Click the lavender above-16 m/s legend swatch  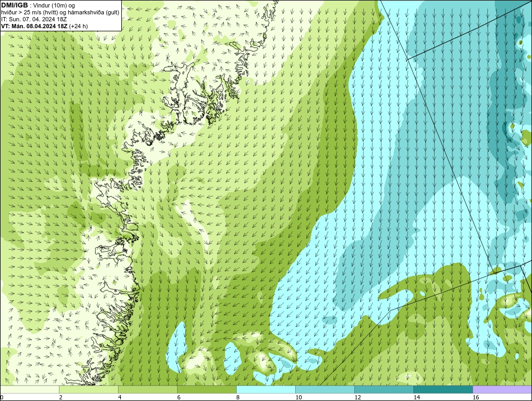502,389
